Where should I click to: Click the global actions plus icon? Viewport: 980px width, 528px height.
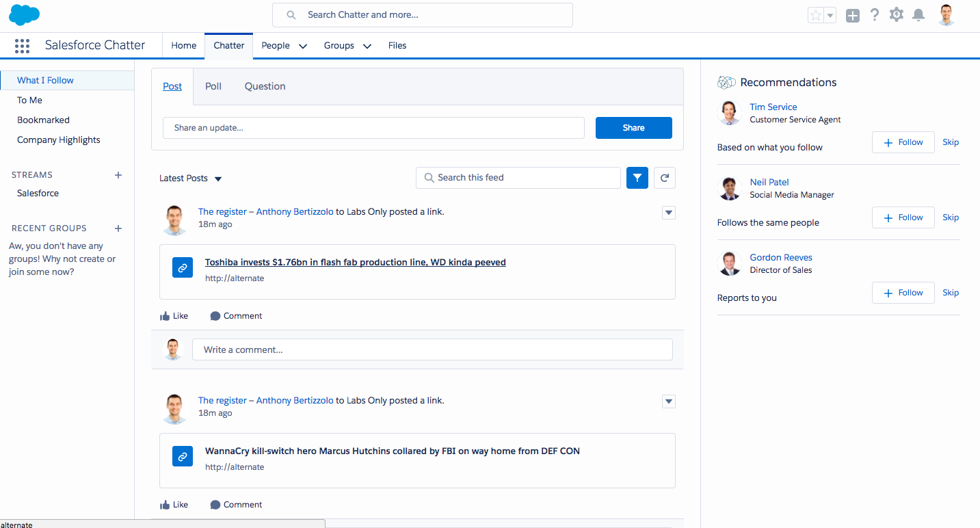pos(852,16)
